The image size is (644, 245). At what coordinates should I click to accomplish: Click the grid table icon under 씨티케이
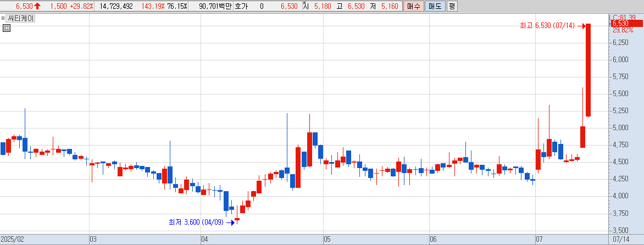(x=6, y=28)
